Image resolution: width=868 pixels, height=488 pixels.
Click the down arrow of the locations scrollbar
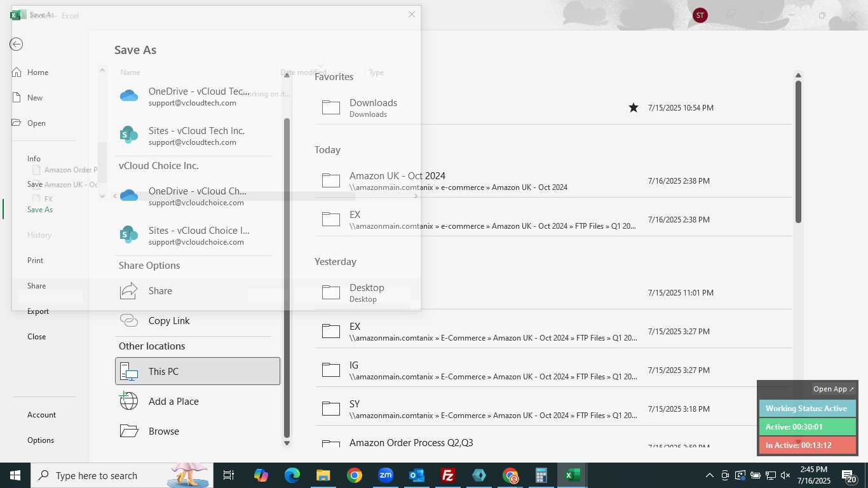point(287,444)
